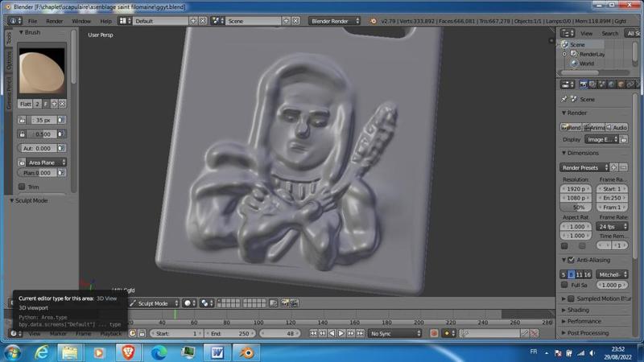
Task: Add a new brush datablock
Action: point(54,104)
